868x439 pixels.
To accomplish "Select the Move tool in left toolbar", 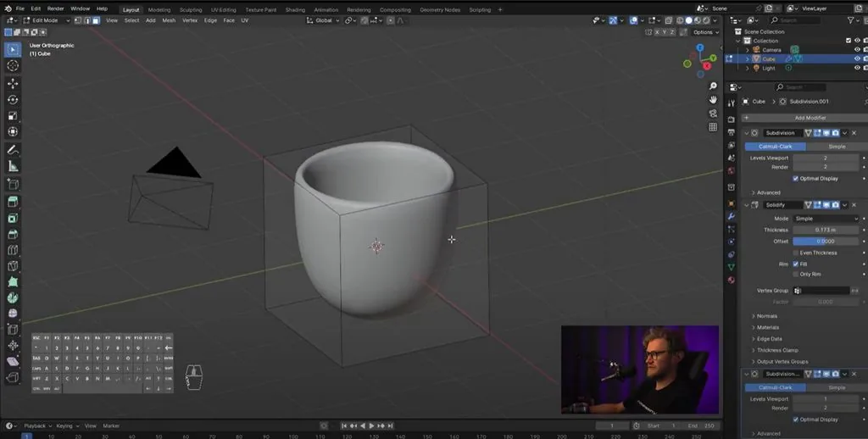I will [x=13, y=83].
